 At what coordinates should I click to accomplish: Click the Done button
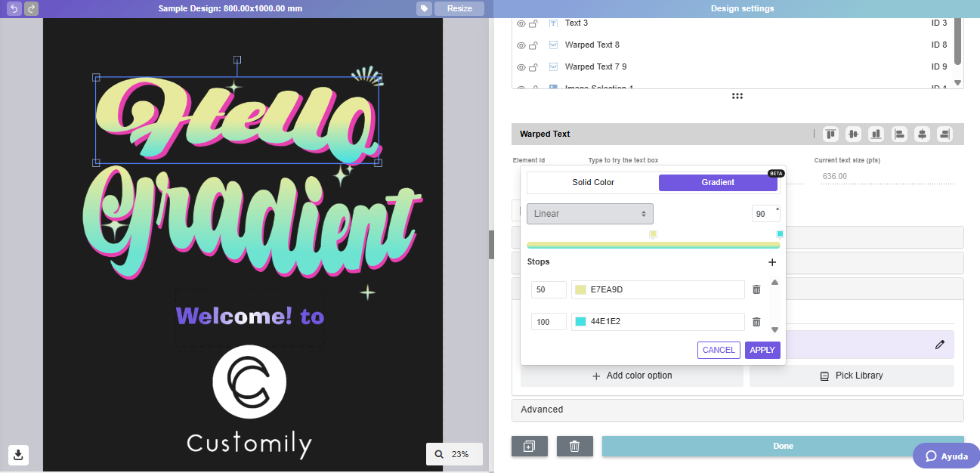(x=783, y=447)
